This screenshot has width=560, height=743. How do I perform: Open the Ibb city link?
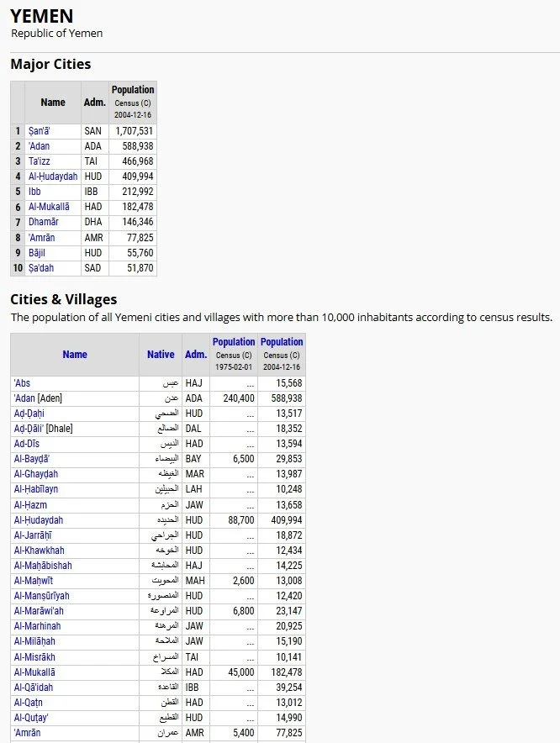(34, 192)
